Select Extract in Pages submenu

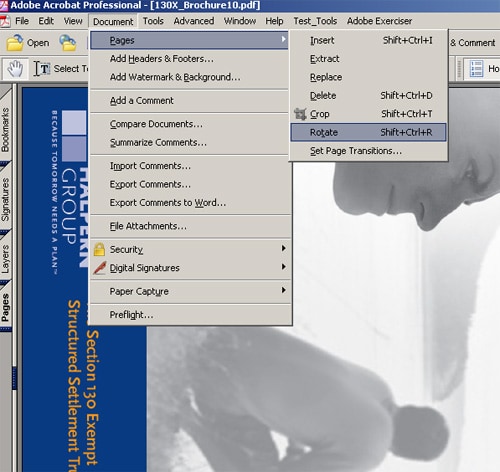click(x=368, y=59)
